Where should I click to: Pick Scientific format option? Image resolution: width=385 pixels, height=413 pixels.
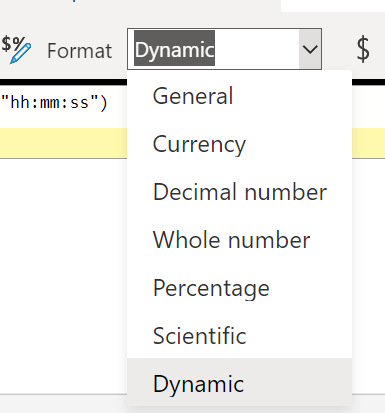pyautogui.click(x=239, y=336)
